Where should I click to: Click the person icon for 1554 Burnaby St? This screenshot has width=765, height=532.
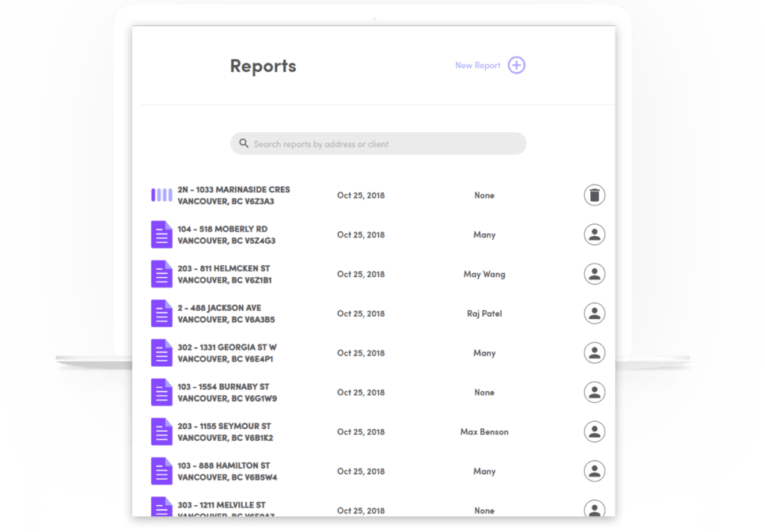[x=594, y=392]
